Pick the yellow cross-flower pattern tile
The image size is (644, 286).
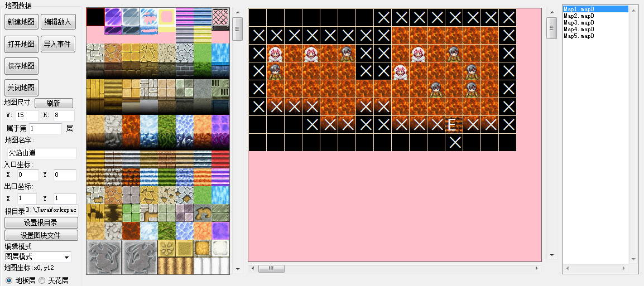(x=166, y=249)
